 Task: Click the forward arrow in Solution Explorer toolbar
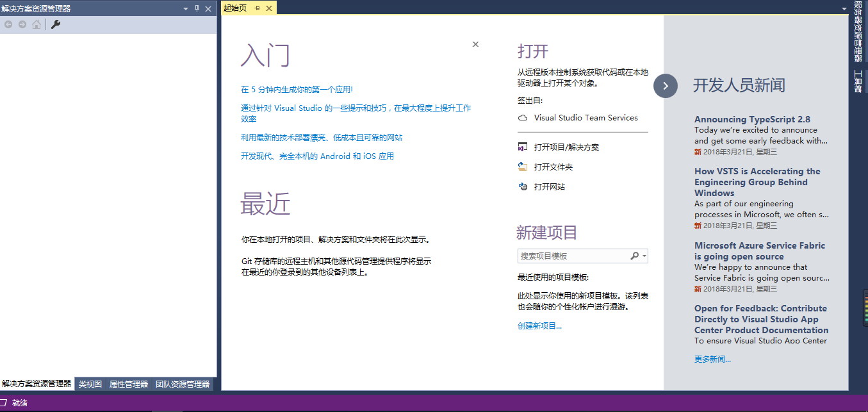22,24
